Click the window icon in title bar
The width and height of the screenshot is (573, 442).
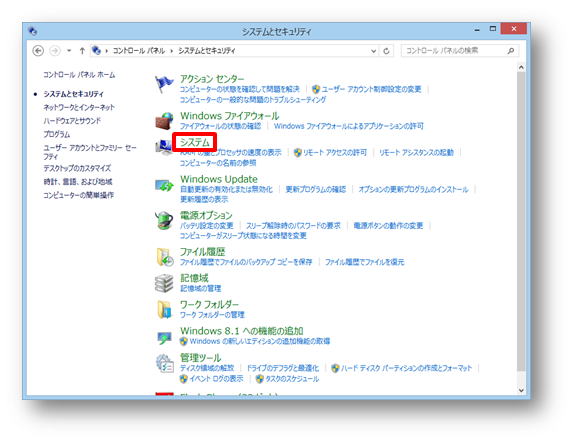point(33,31)
